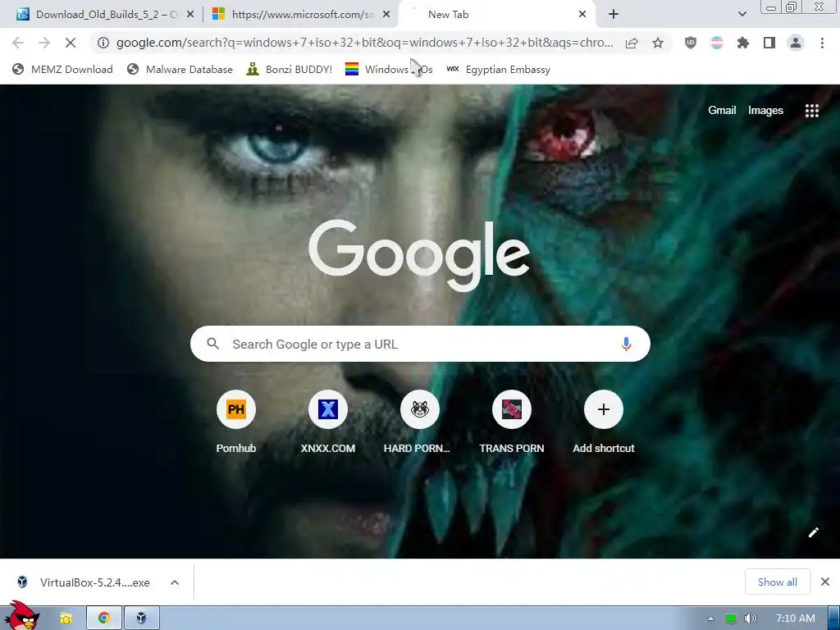Select the New Tab tab
The image size is (840, 630).
point(449,15)
